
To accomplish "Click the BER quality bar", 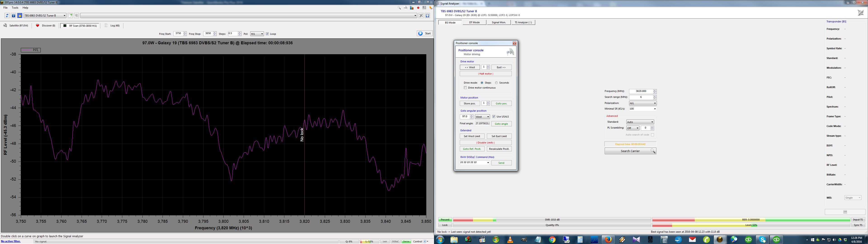I will [751, 220].
